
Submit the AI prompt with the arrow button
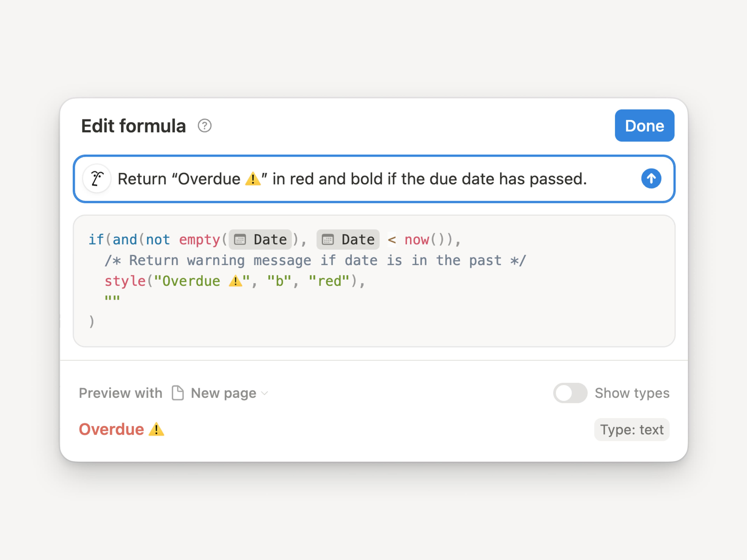(651, 178)
